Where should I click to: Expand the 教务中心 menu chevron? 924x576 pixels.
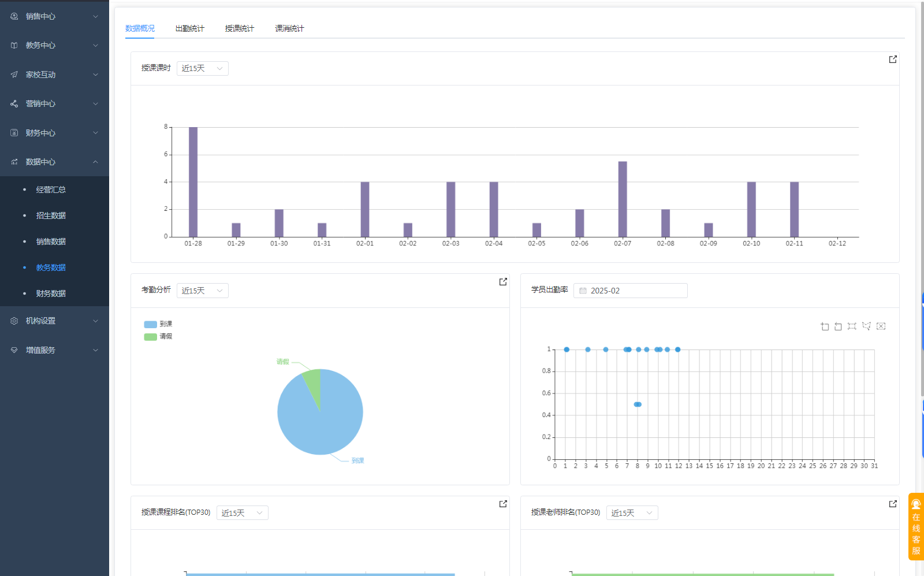pos(96,45)
